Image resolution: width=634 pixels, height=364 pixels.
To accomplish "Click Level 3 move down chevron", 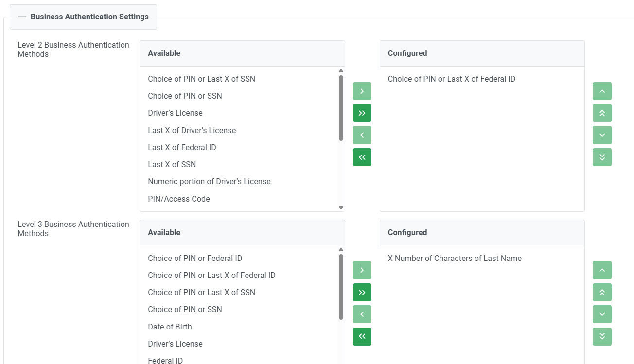I will click(602, 314).
